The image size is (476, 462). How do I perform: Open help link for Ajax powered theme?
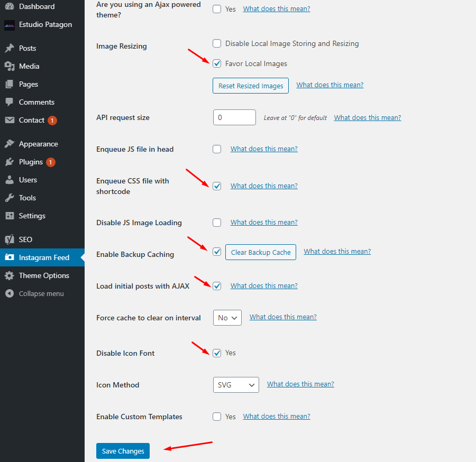coord(277,9)
